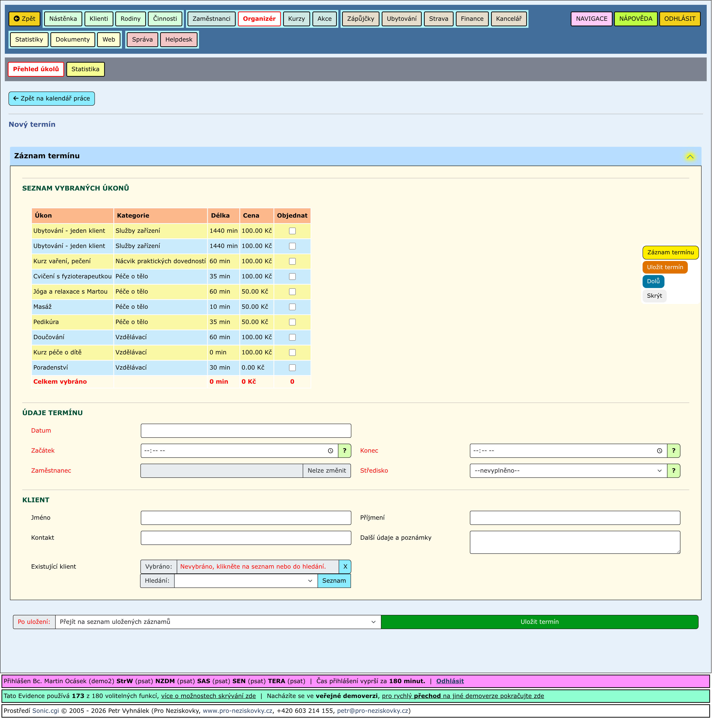Open the help question mark next to Konec
Viewport: 713px width, 728px height.
click(x=673, y=451)
